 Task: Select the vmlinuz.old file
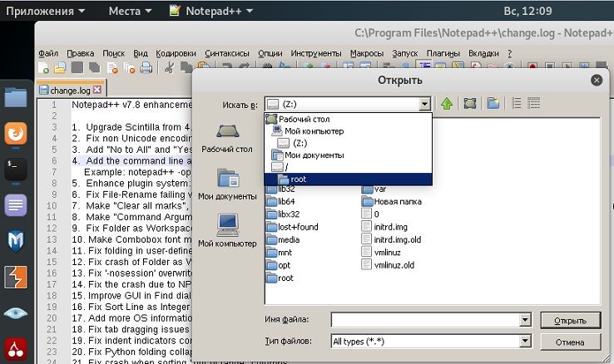click(x=389, y=265)
